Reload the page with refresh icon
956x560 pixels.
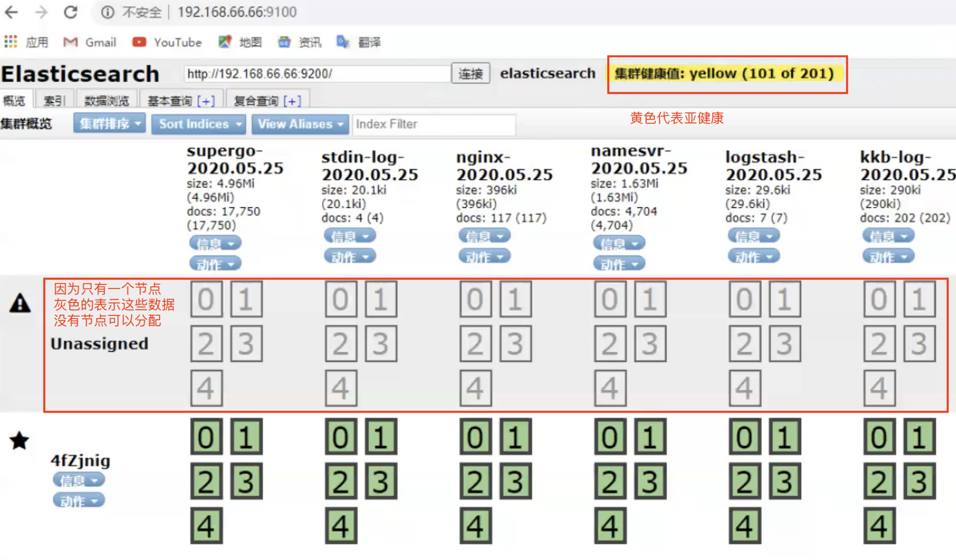pos(71,12)
